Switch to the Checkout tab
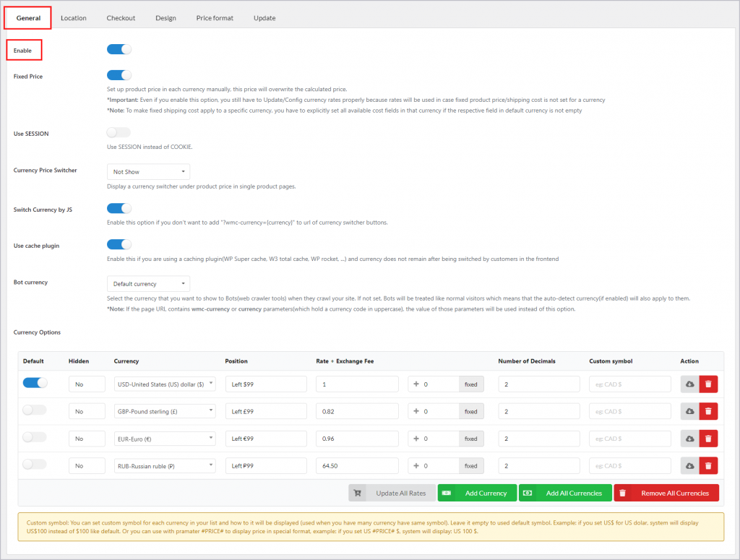This screenshot has width=740, height=560. click(x=121, y=18)
